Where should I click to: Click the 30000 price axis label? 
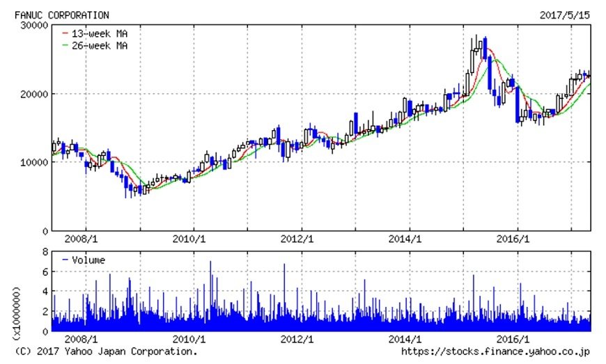[34, 25]
